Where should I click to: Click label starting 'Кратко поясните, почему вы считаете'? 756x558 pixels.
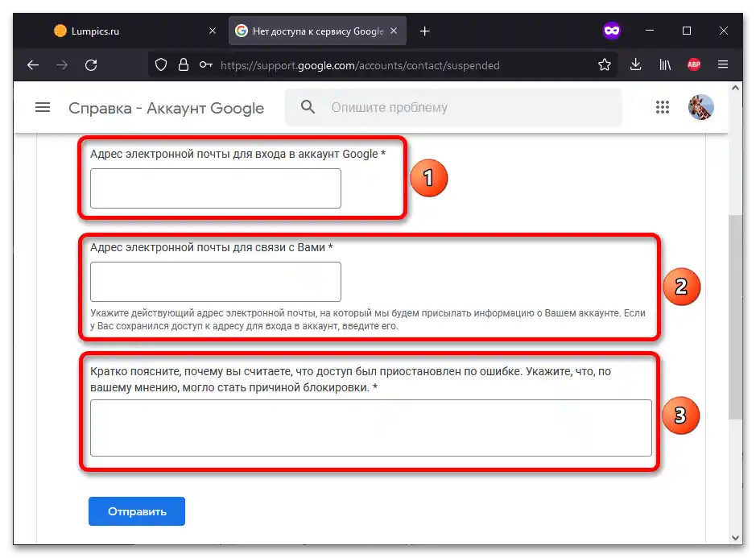tap(350, 379)
